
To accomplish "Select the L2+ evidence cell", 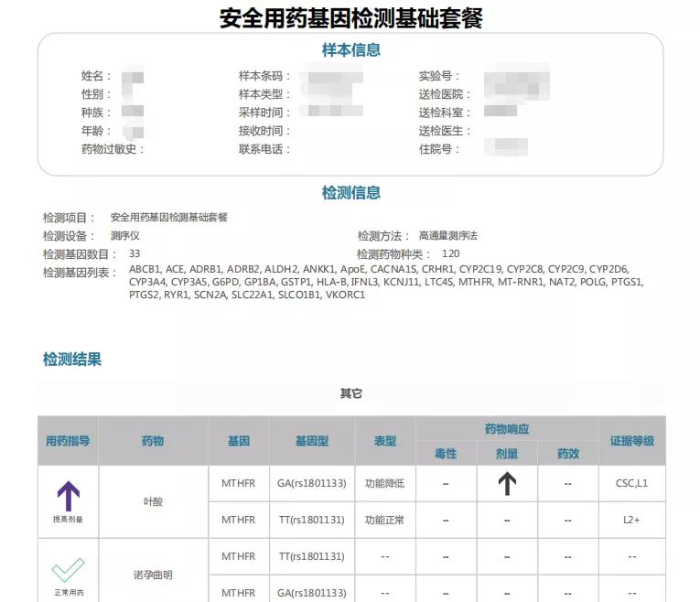I will click(631, 520).
